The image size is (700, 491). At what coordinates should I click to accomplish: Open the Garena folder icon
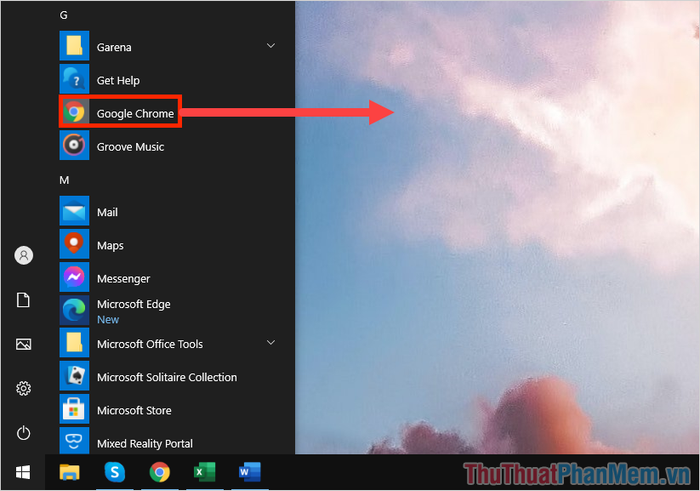click(74, 46)
